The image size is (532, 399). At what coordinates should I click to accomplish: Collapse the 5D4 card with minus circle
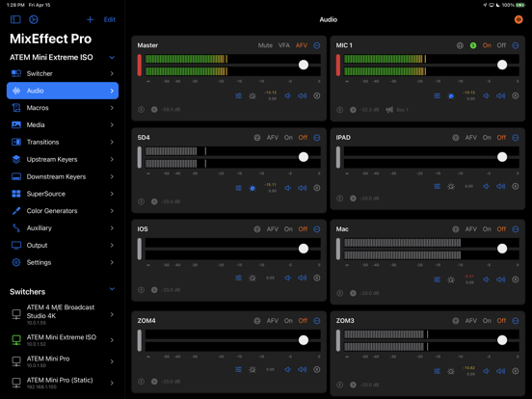pyautogui.click(x=317, y=138)
